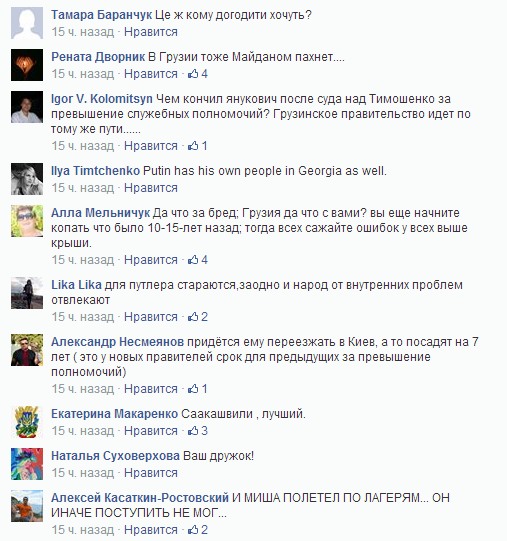This screenshot has width=507, height=541.
Task: Visit Алла Мельничук's profile name
Action: pos(100,213)
